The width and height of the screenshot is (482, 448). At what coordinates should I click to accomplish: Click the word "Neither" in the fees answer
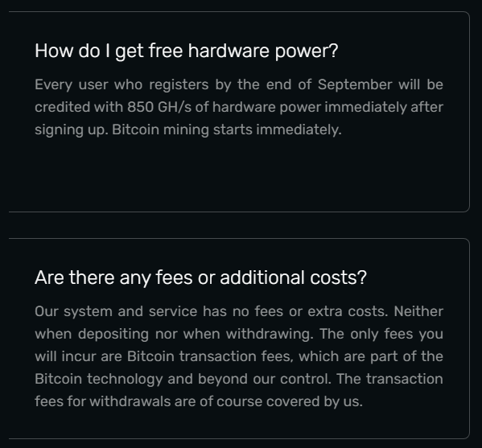click(418, 311)
